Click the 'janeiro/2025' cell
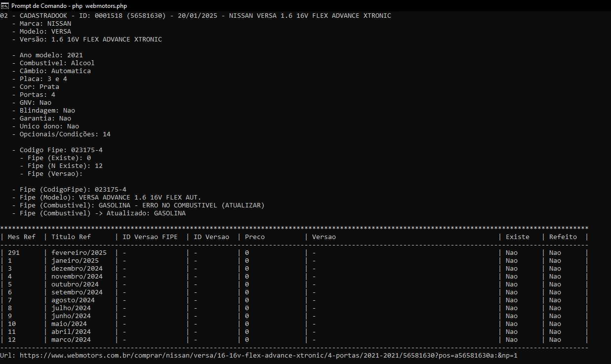Image resolution: width=611 pixels, height=364 pixels. 75,261
